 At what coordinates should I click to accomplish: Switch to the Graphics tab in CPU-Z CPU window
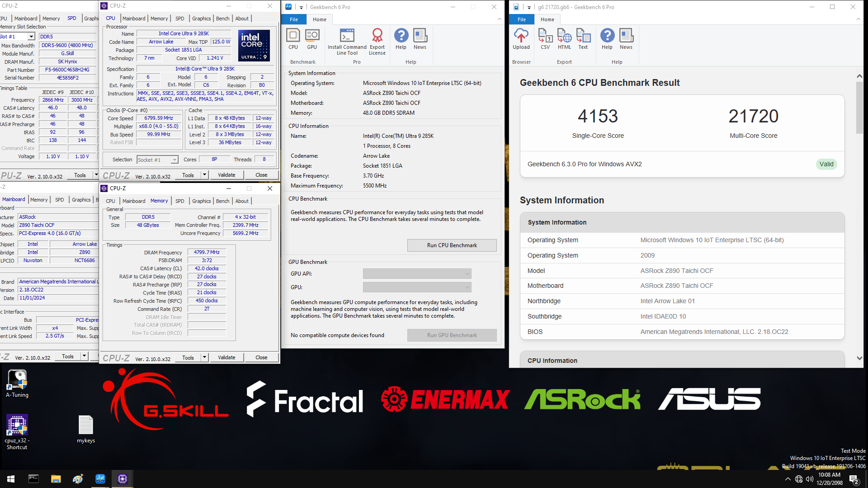(x=201, y=19)
